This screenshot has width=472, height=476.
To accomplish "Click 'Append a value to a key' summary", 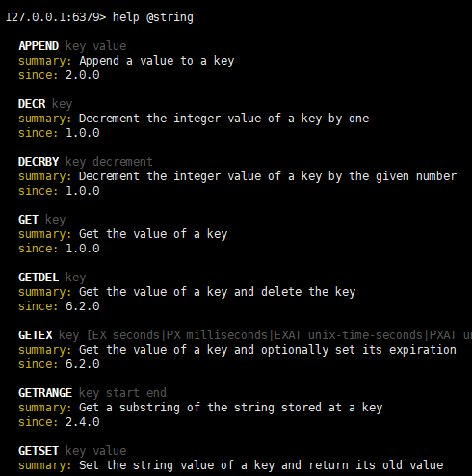I will pyautogui.click(x=157, y=61).
